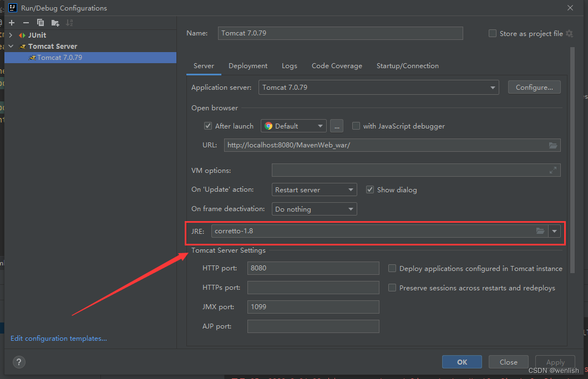Image resolution: width=588 pixels, height=379 pixels.
Task: Open On frame deactivation dropdown
Action: click(315, 209)
